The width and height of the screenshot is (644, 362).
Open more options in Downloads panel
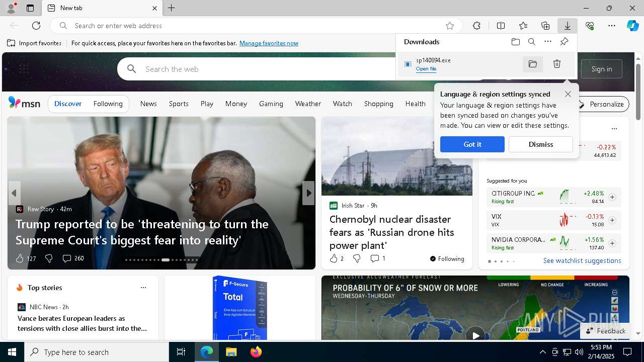point(548,42)
